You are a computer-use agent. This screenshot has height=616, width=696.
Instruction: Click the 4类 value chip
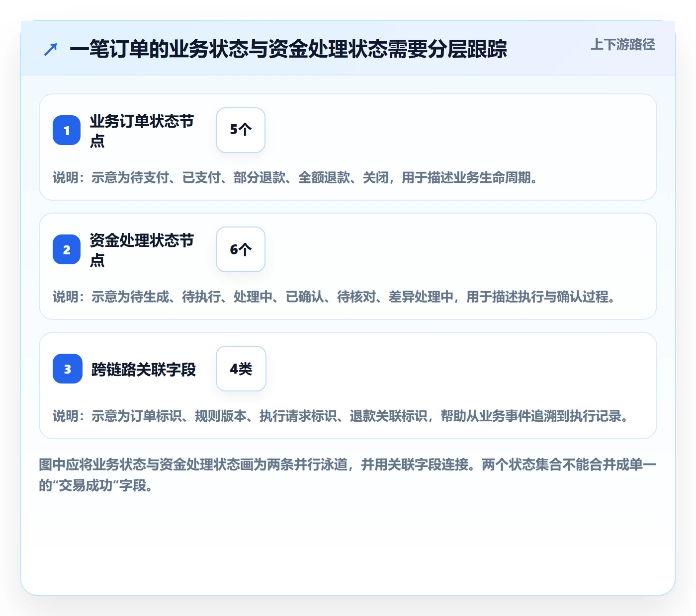[241, 369]
